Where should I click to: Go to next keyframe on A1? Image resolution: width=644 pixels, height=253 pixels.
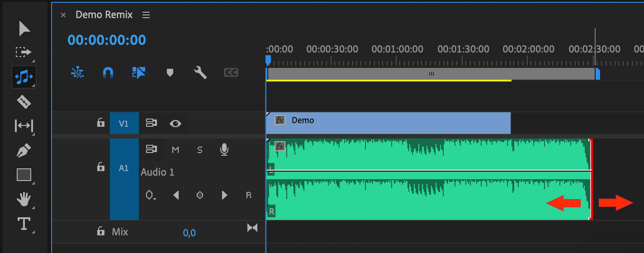(x=224, y=195)
